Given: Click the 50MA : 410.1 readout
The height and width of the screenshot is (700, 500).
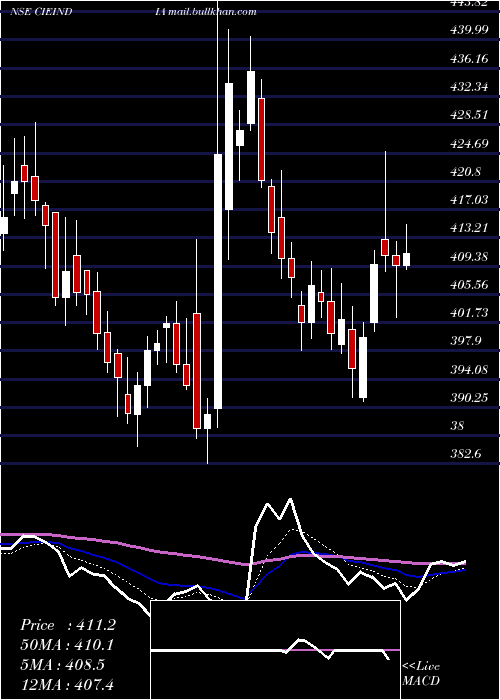Looking at the screenshot, I should [67, 645].
